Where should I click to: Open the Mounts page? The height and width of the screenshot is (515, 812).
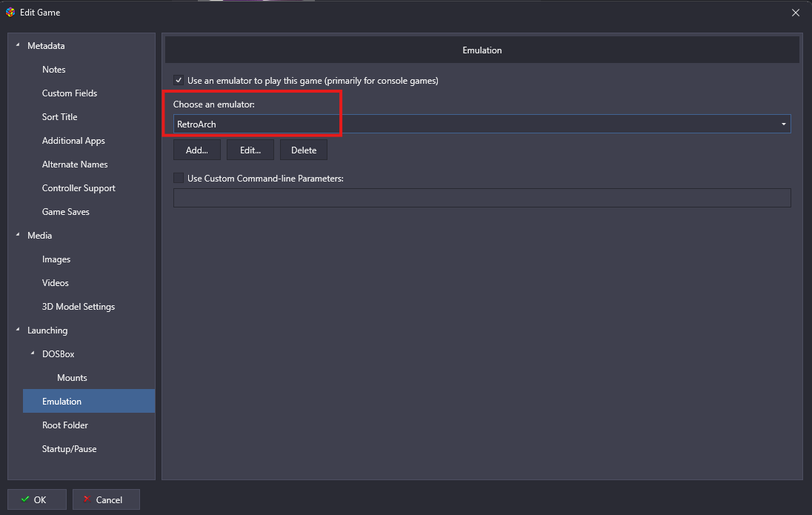coord(72,378)
